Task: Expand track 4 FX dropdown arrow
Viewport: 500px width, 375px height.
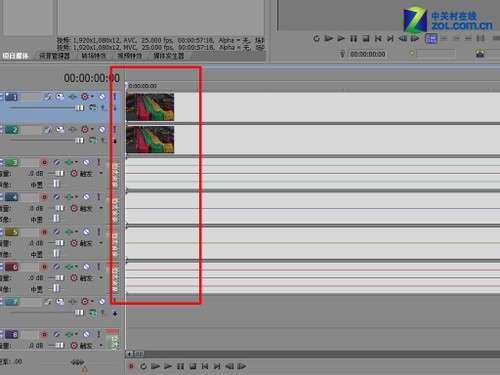Action: 76,197
